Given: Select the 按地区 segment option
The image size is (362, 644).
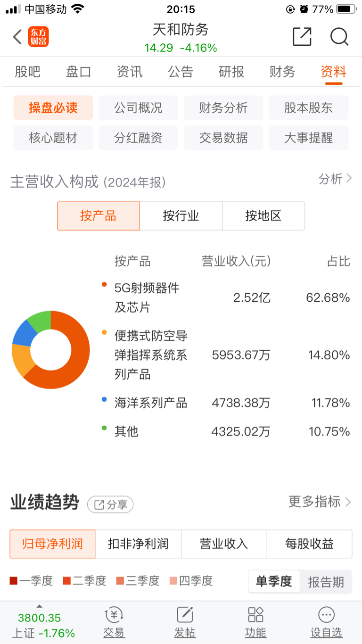Looking at the screenshot, I should click(x=263, y=216).
